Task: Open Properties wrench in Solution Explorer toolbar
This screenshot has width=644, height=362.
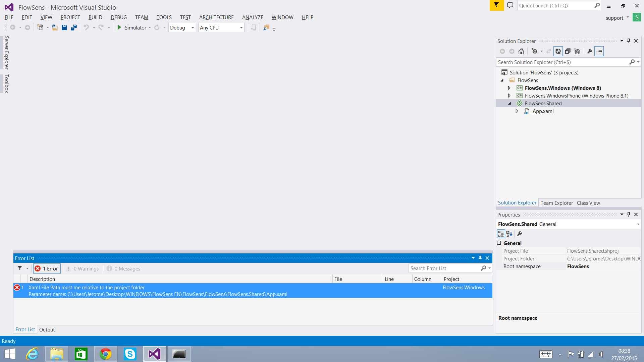Action: (590, 51)
